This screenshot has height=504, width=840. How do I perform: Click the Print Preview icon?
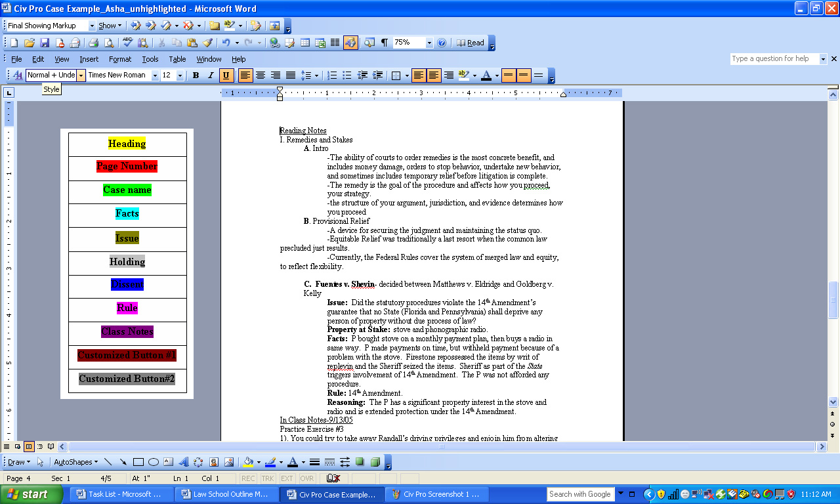[108, 43]
